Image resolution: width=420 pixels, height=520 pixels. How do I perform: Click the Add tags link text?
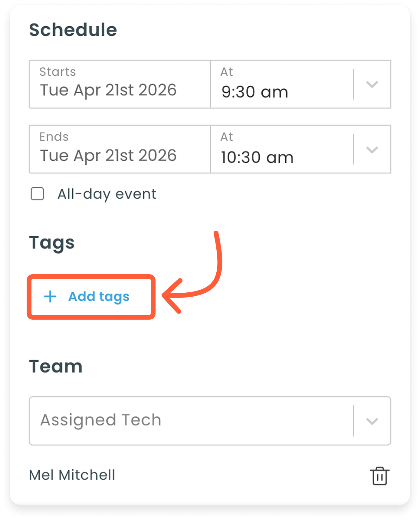click(x=99, y=297)
